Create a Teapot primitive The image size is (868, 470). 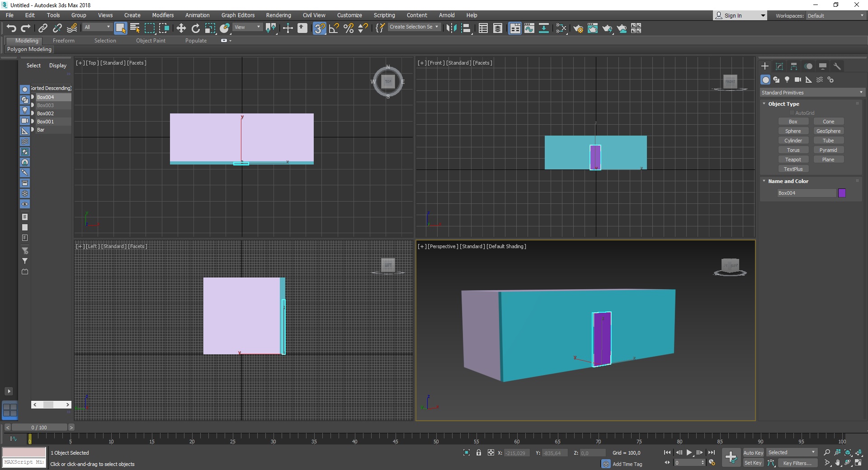coord(793,160)
